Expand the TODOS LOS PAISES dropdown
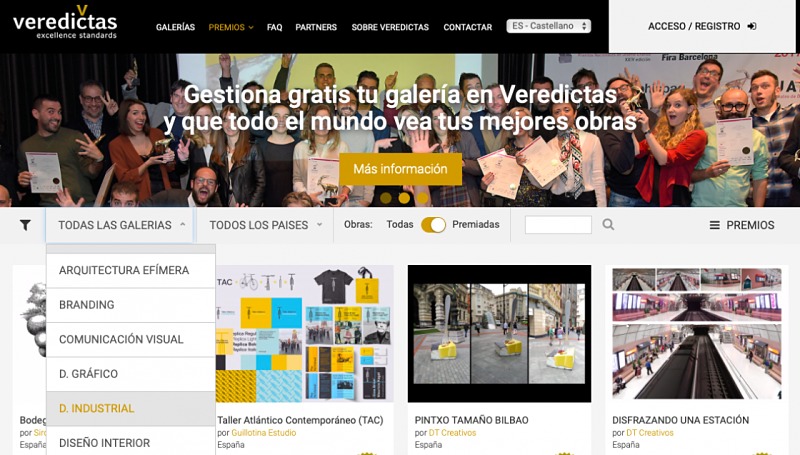Viewport: 800px width, 455px height. tap(265, 225)
